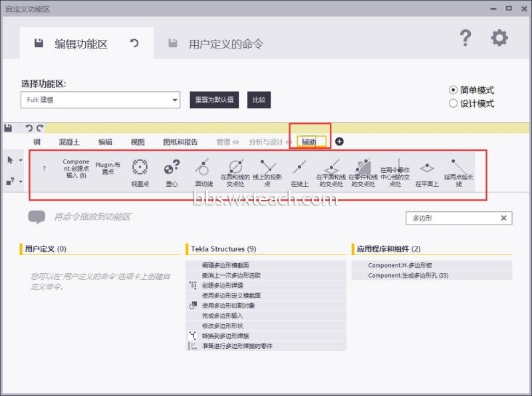Viewport: 532px width, 396px height.
Task: Click the 比较 compare button
Action: pos(259,100)
